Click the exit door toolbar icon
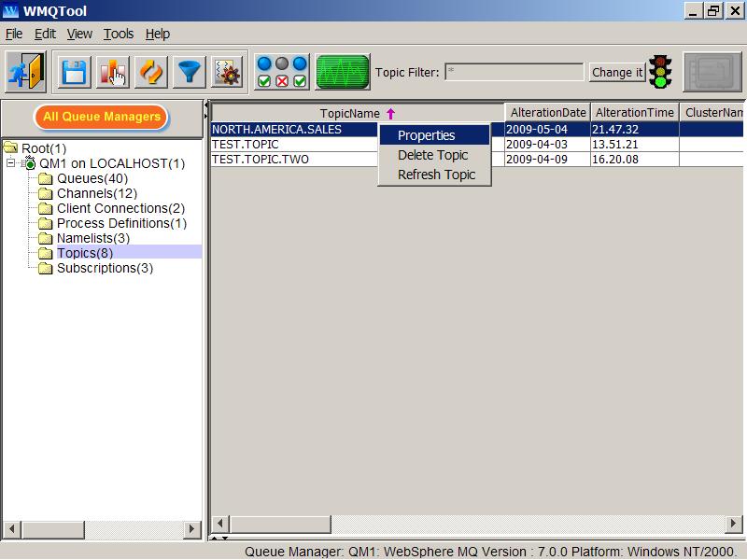 [x=26, y=72]
